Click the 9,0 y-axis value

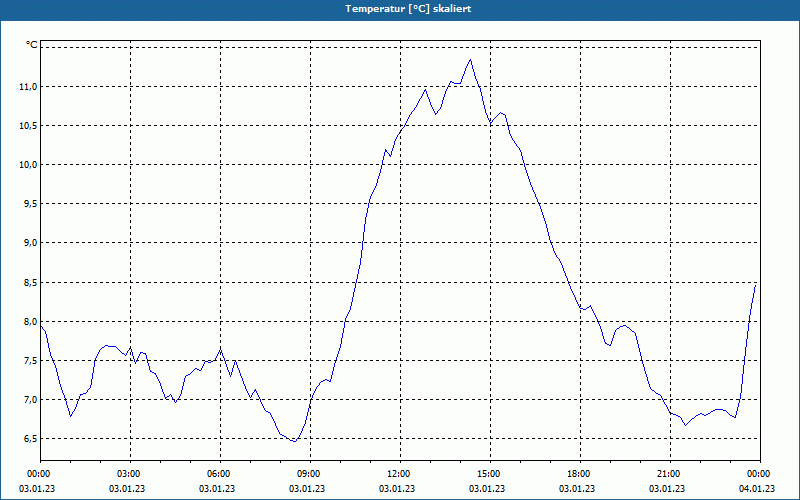[30, 243]
